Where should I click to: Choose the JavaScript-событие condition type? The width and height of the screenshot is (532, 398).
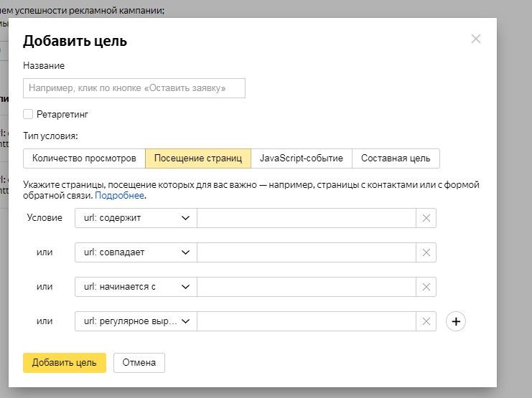(x=302, y=158)
